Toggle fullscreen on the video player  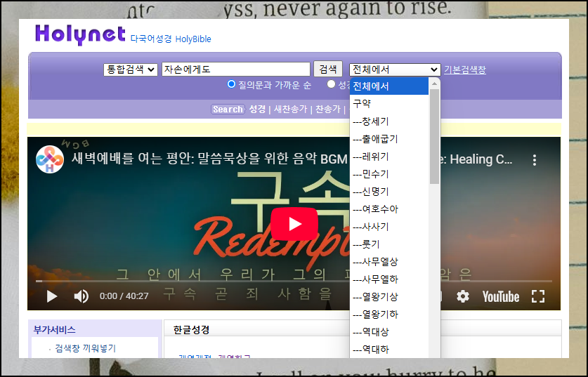click(538, 296)
